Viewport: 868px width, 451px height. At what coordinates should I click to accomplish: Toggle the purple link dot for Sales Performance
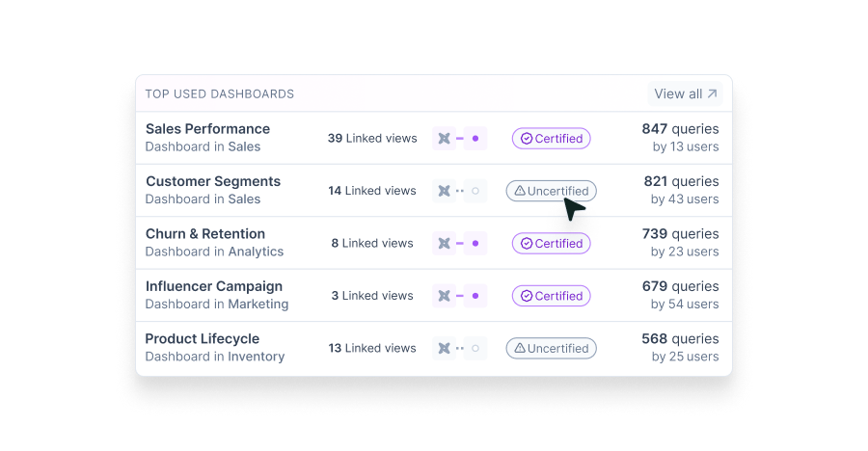(475, 139)
